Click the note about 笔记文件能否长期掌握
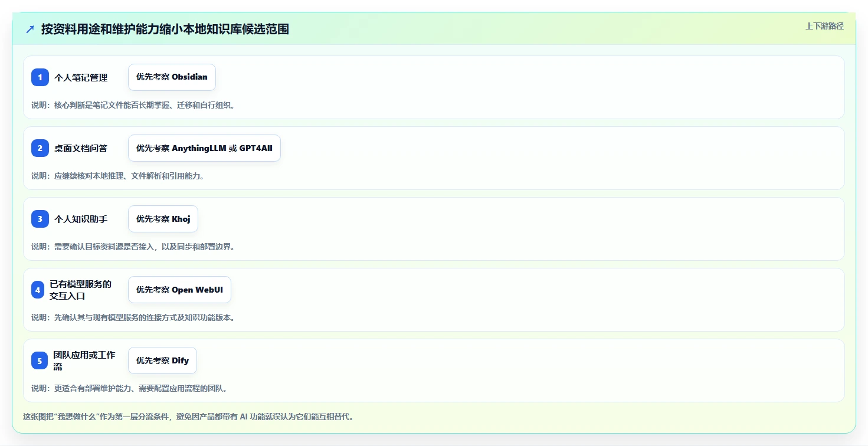The height and width of the screenshot is (446, 868). [133, 105]
